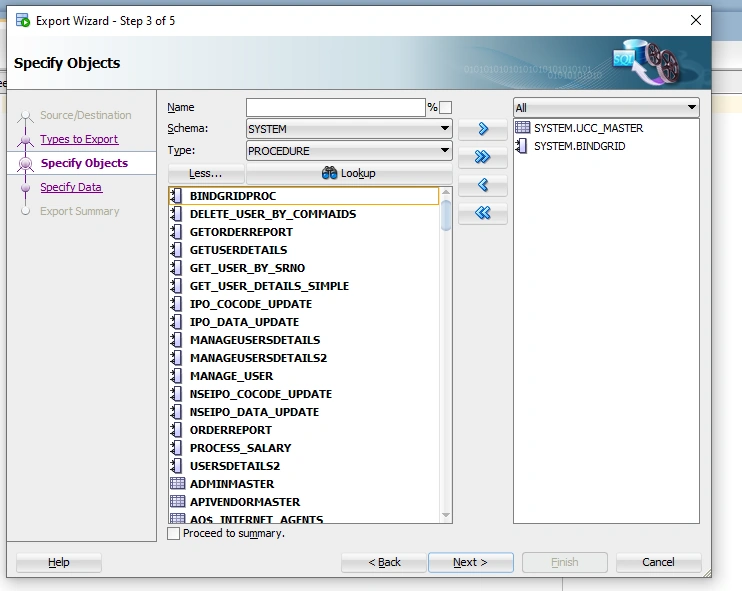
Task: Open Help for the Export Wizard
Action: coord(59,562)
